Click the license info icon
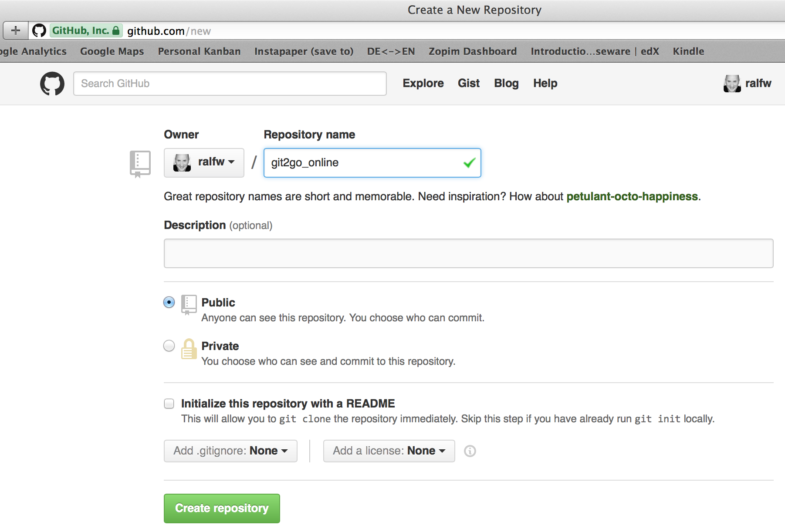This screenshot has height=532, width=785. coord(470,451)
